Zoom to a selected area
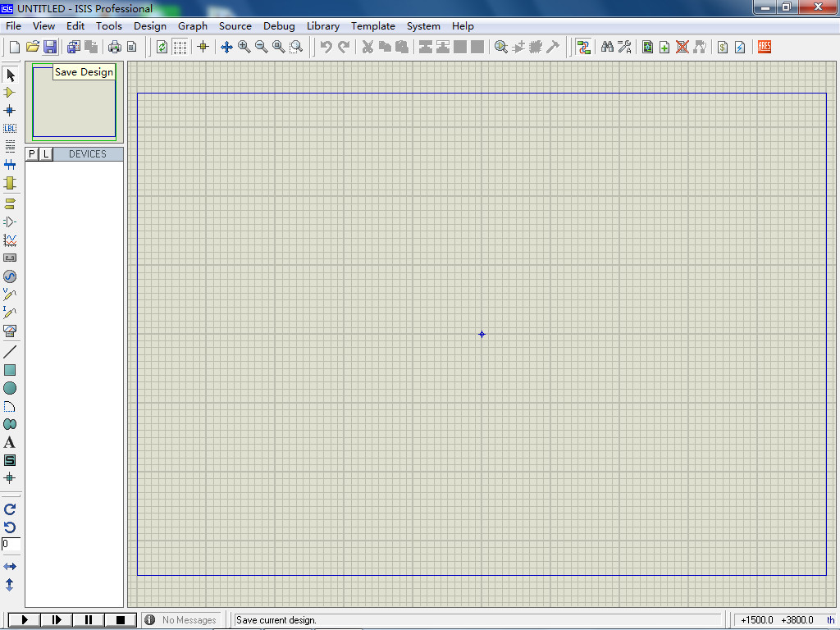 click(296, 47)
